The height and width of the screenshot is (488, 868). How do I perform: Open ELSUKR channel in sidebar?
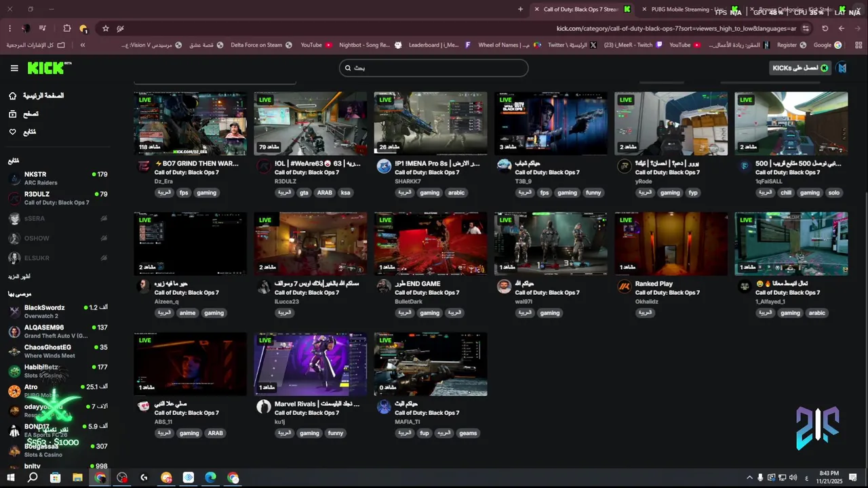58,258
